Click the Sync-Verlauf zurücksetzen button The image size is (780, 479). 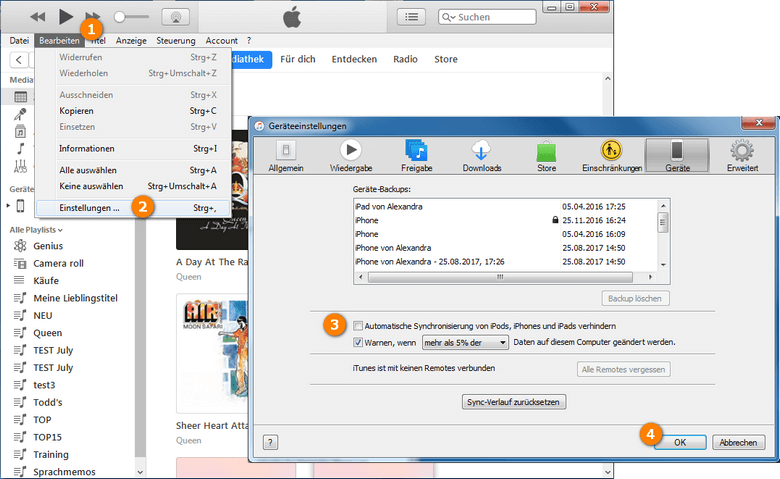point(513,402)
